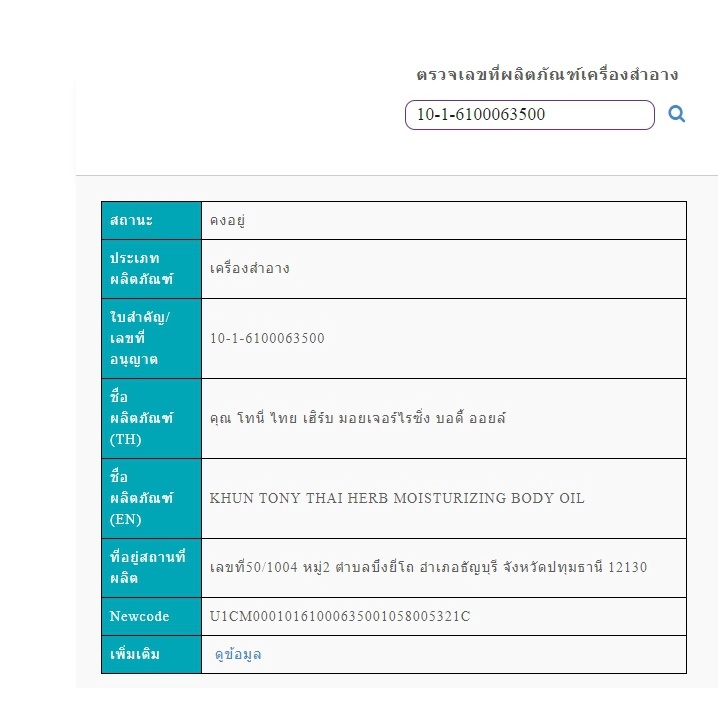Viewport: 718px width, 718px height.
Task: Click the empty white area left of the search box
Action: coord(240,114)
